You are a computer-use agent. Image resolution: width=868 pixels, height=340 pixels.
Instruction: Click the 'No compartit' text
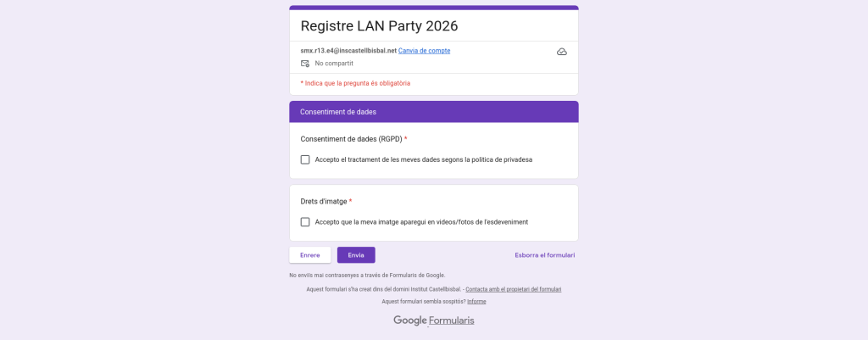point(334,64)
